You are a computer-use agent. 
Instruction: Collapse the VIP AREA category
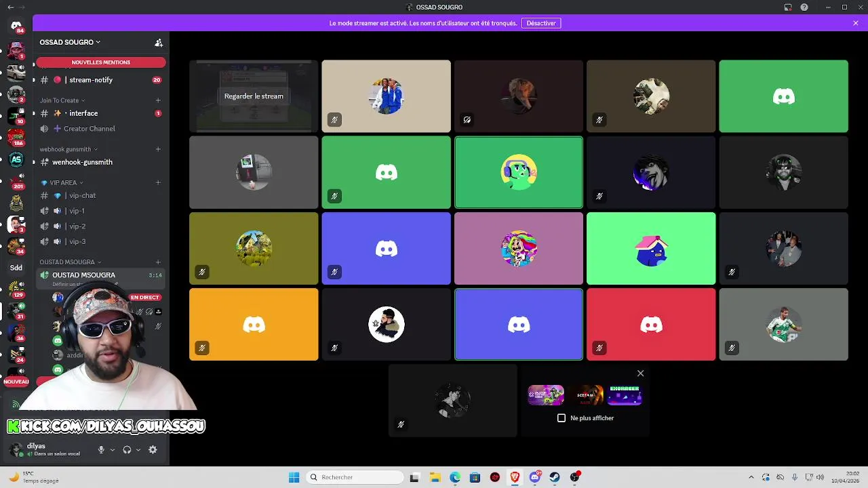point(62,182)
